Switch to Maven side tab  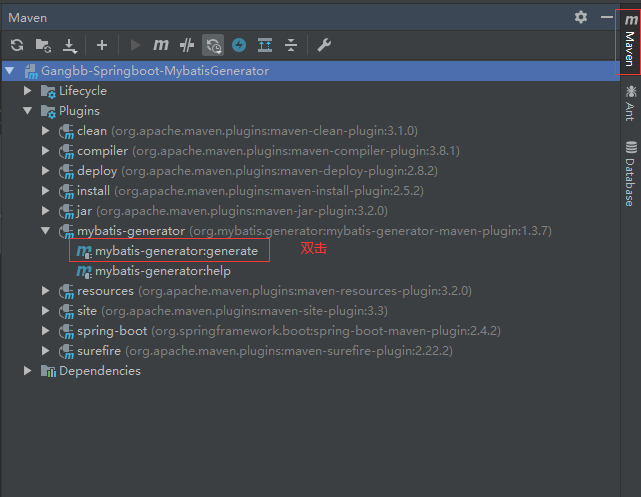630,42
